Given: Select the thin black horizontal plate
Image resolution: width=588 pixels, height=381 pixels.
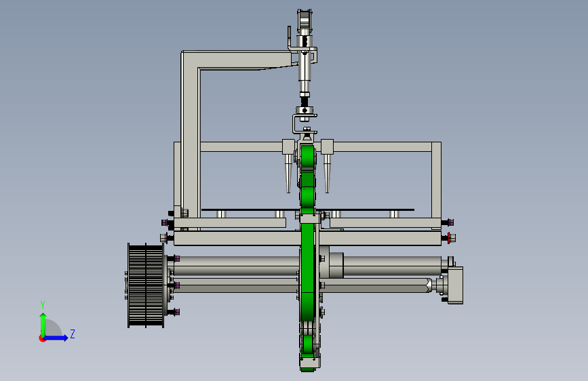Looking at the screenshot, I should [x=307, y=209].
